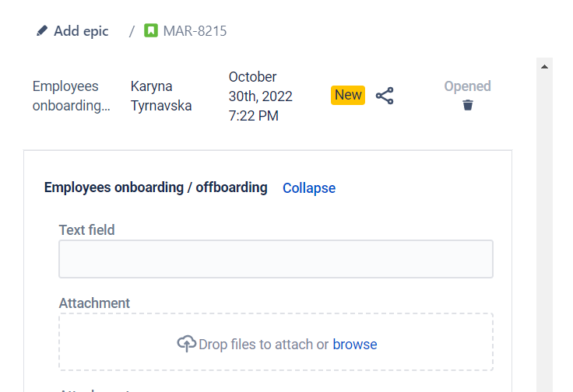Click the scrollbar up arrow
This screenshot has height=392, width=573.
(544, 66)
